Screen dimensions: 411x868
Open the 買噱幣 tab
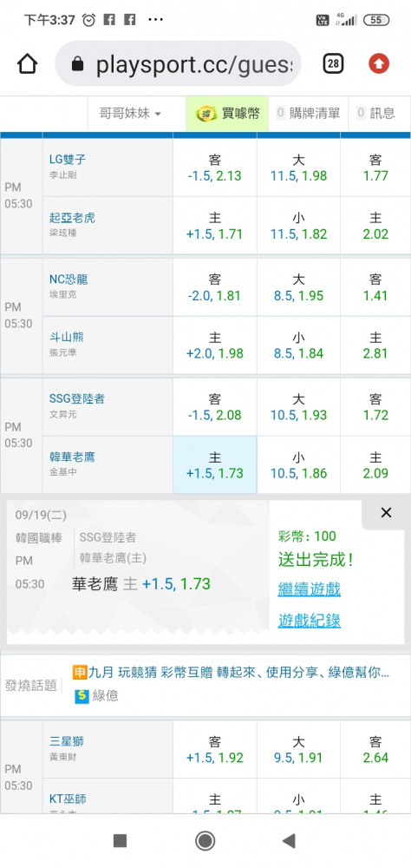pyautogui.click(x=227, y=114)
